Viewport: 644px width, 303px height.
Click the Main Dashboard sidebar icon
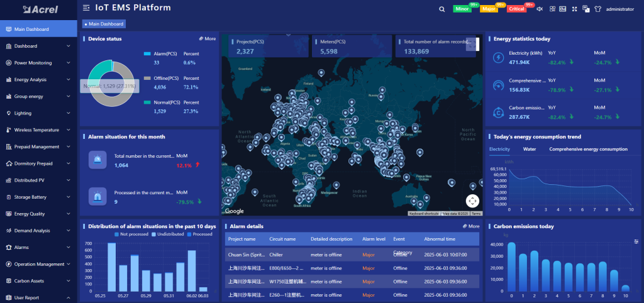[9, 29]
